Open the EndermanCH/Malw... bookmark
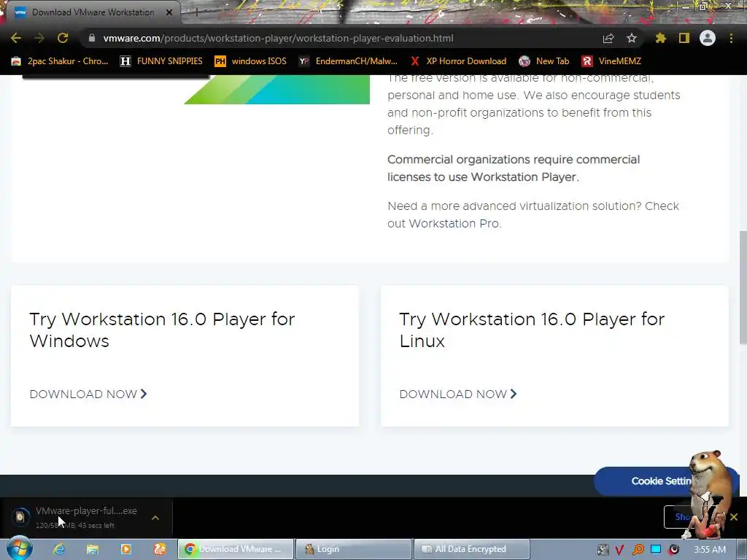747x560 pixels. [348, 61]
